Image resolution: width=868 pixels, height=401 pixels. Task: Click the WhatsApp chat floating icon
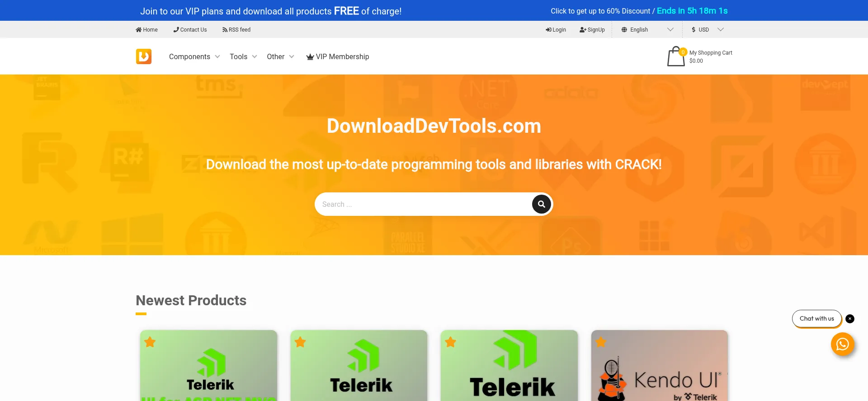pos(842,345)
